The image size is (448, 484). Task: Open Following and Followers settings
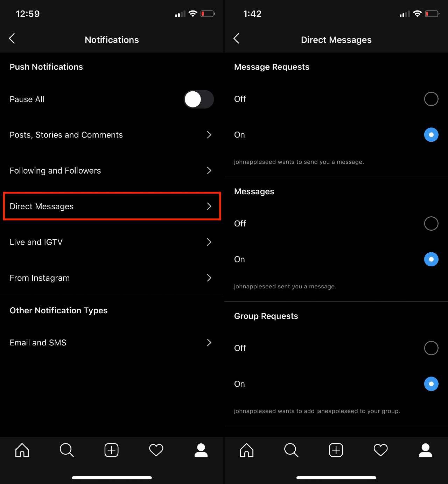coord(112,170)
